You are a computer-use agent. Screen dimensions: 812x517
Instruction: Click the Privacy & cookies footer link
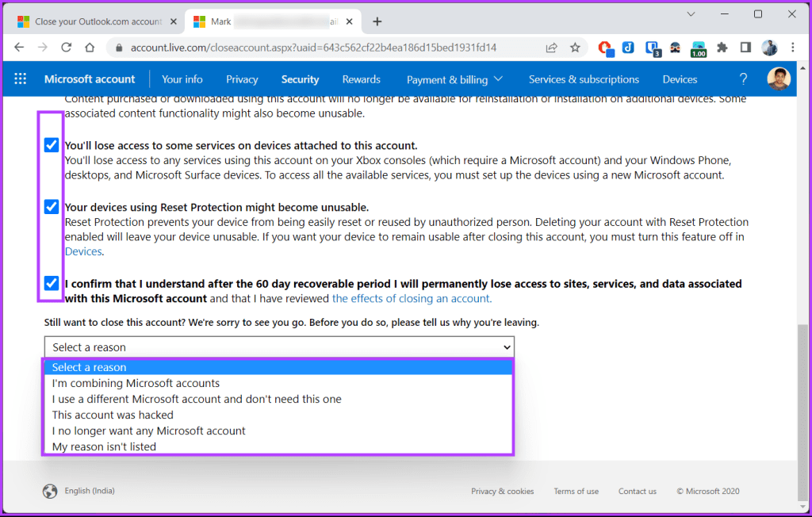(x=502, y=491)
